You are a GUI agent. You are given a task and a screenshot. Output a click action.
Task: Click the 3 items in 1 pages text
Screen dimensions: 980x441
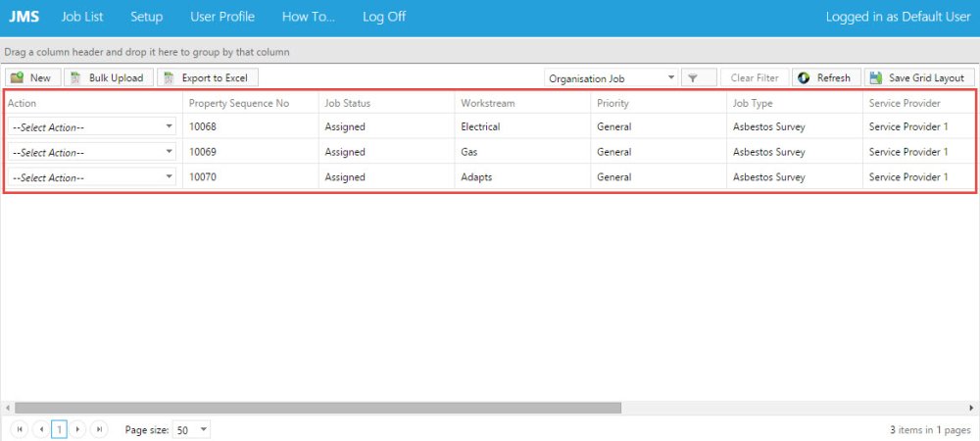931,430
